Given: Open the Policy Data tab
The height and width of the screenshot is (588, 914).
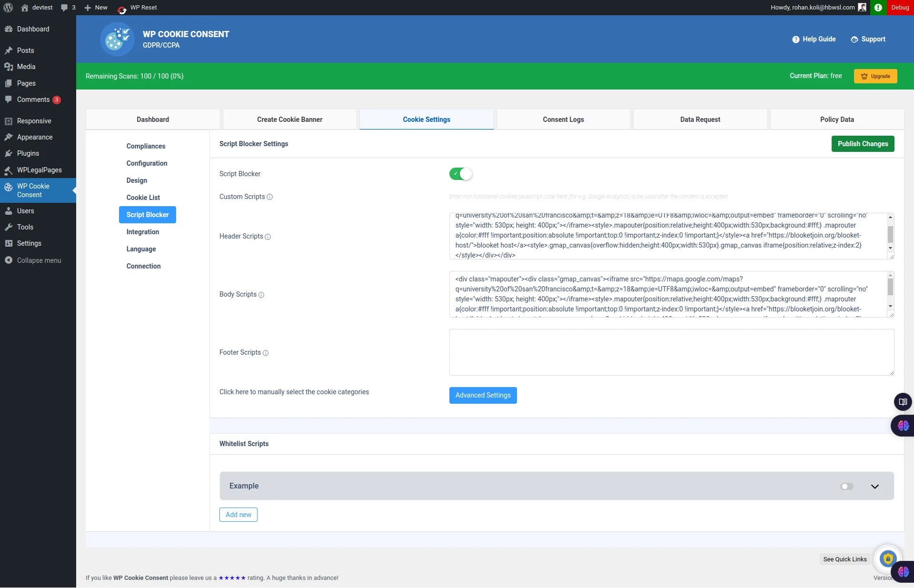Looking at the screenshot, I should (837, 120).
